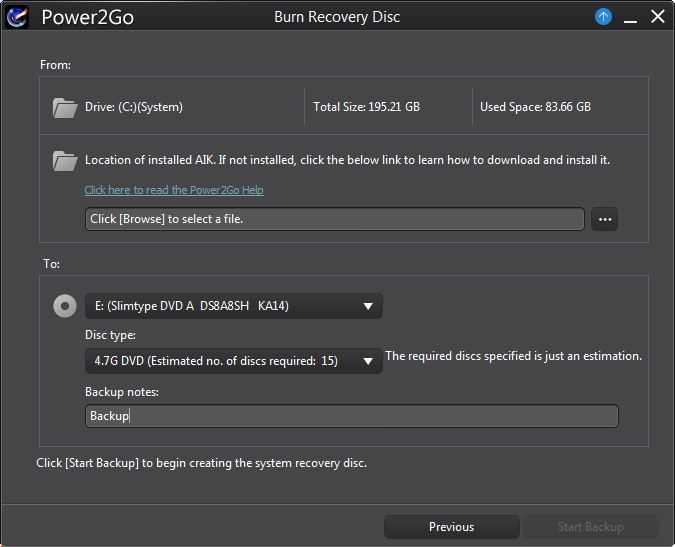Close the Burn Recovery Disc window
The height and width of the screenshot is (547, 675).
(657, 17)
